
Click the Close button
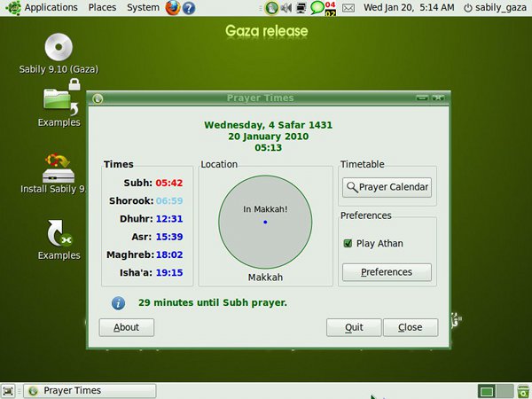click(411, 327)
